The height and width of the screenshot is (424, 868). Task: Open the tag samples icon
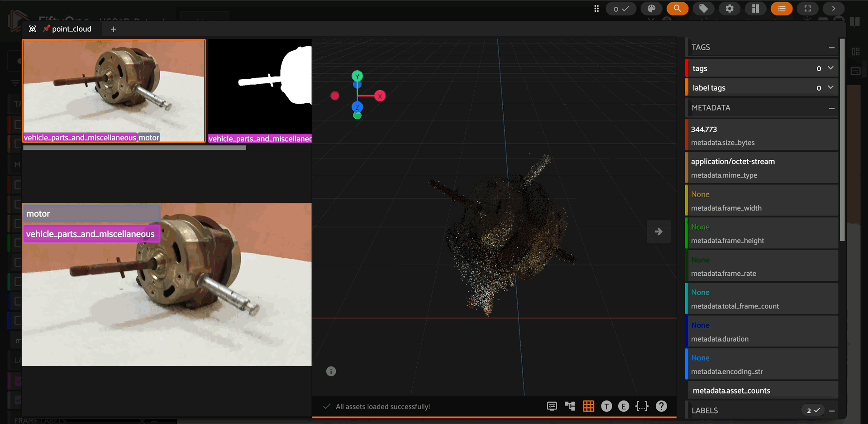coord(703,9)
